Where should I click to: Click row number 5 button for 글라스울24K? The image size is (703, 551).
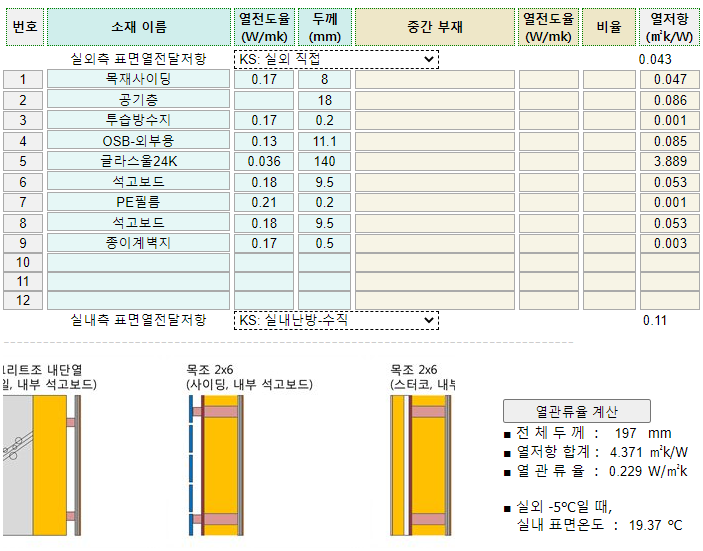point(22,161)
